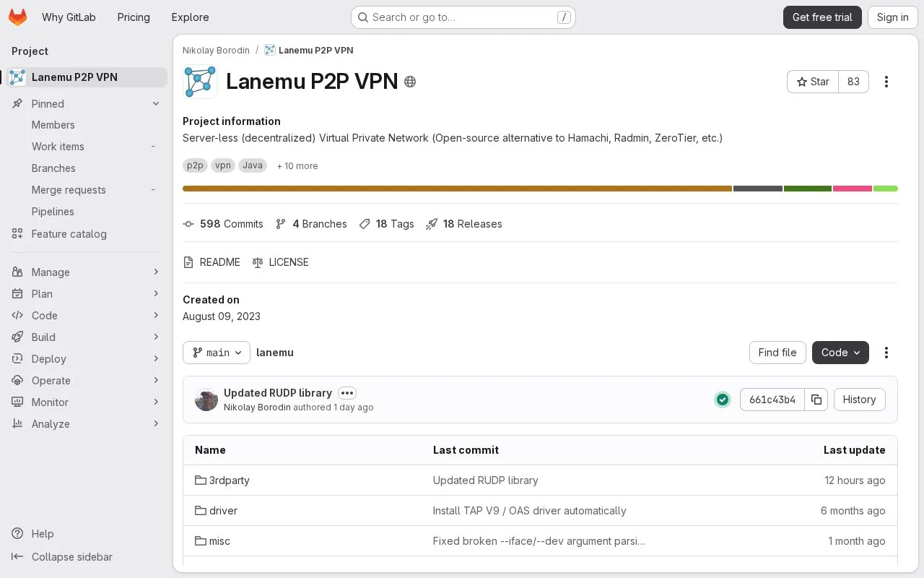
Task: Click pink segment of language bar
Action: point(853,189)
